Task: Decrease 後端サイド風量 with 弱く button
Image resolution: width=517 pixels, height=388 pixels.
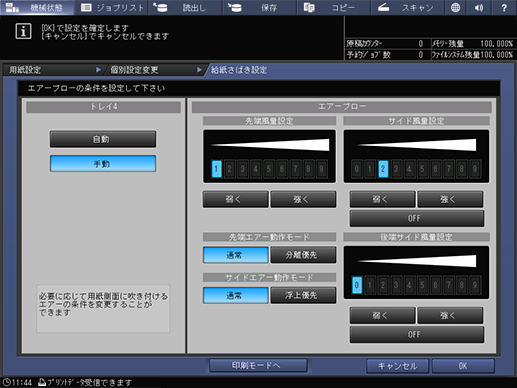Action: click(382, 315)
